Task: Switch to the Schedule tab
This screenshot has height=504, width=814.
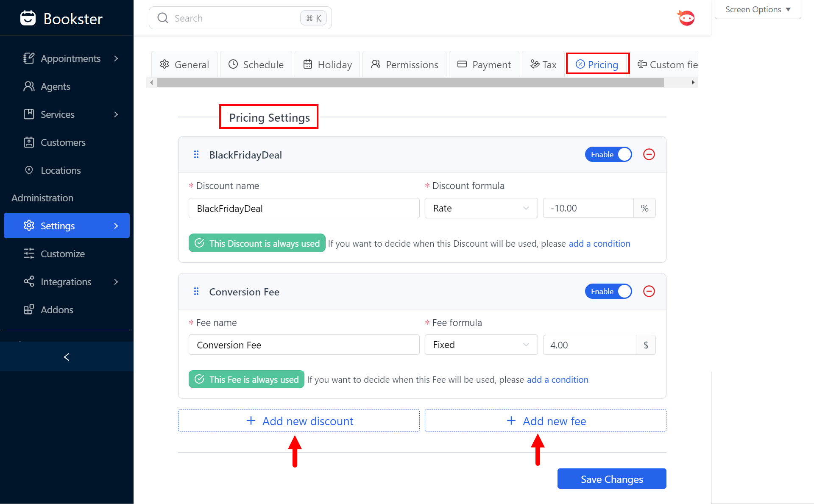Action: tap(256, 64)
